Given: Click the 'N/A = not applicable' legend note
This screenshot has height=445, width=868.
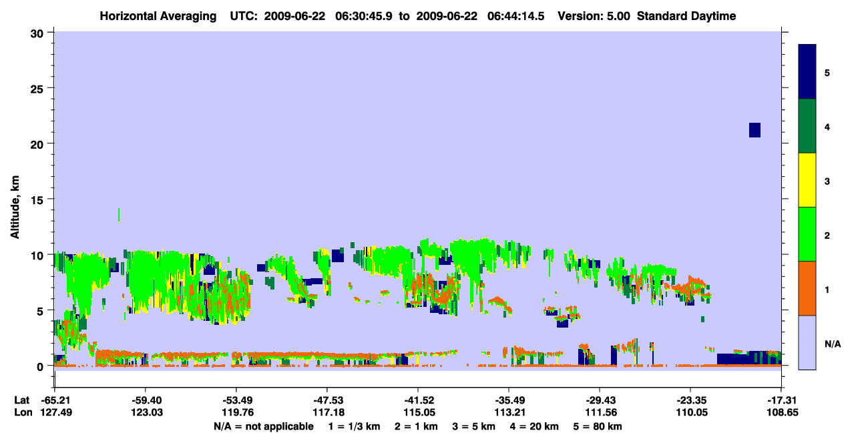Looking at the screenshot, I should click(263, 426).
